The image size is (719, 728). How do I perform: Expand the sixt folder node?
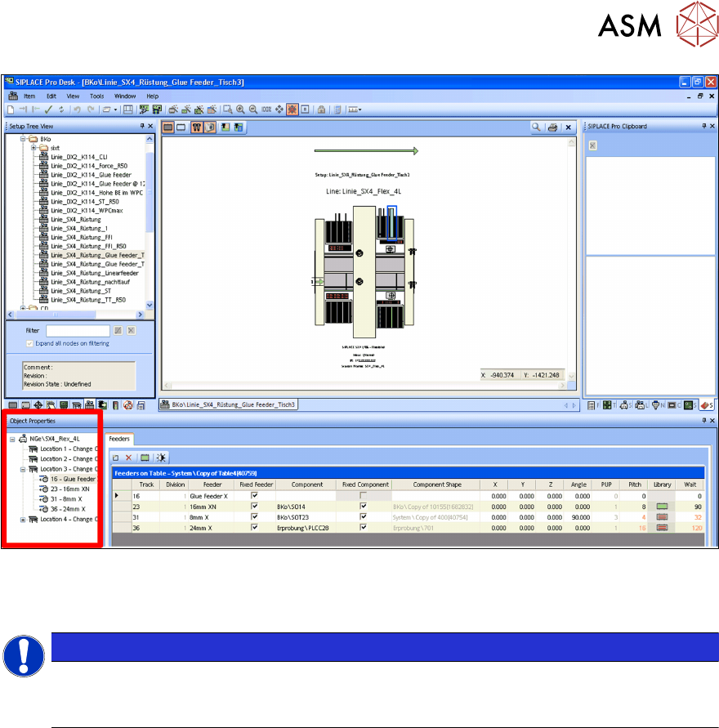point(33,148)
